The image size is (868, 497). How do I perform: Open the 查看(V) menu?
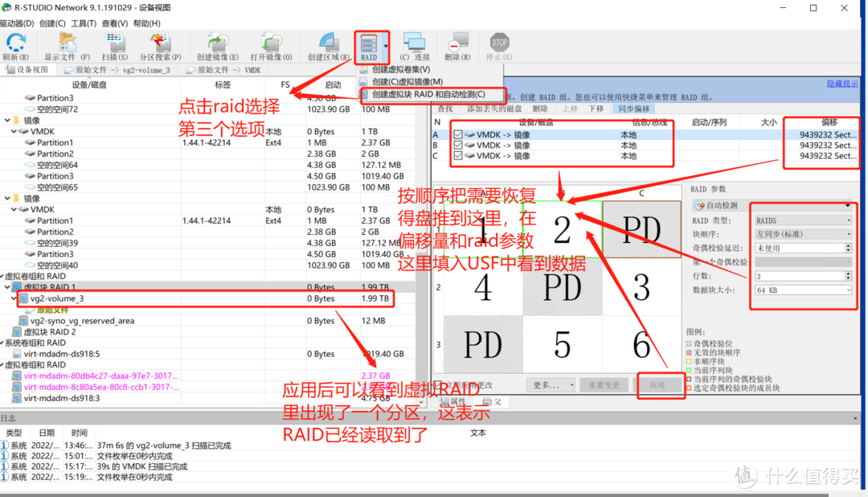(x=115, y=23)
